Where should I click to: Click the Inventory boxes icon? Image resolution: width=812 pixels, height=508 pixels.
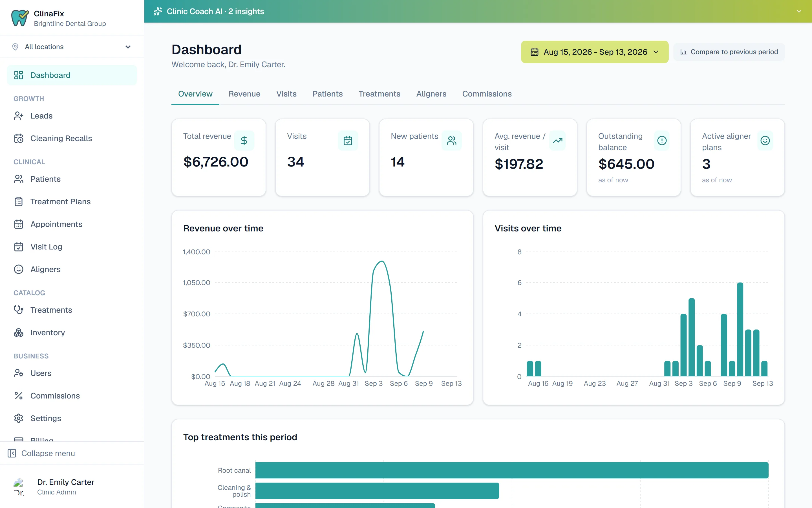coord(18,332)
